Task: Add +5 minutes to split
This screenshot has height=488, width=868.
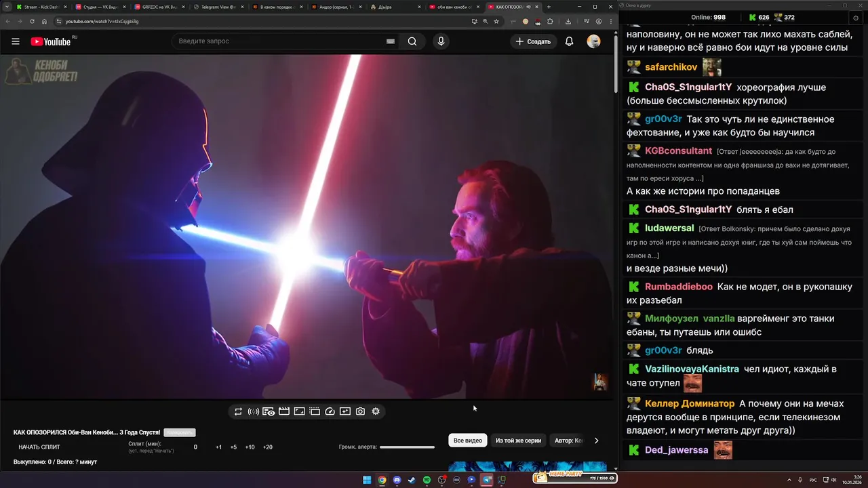Action: 233,447
